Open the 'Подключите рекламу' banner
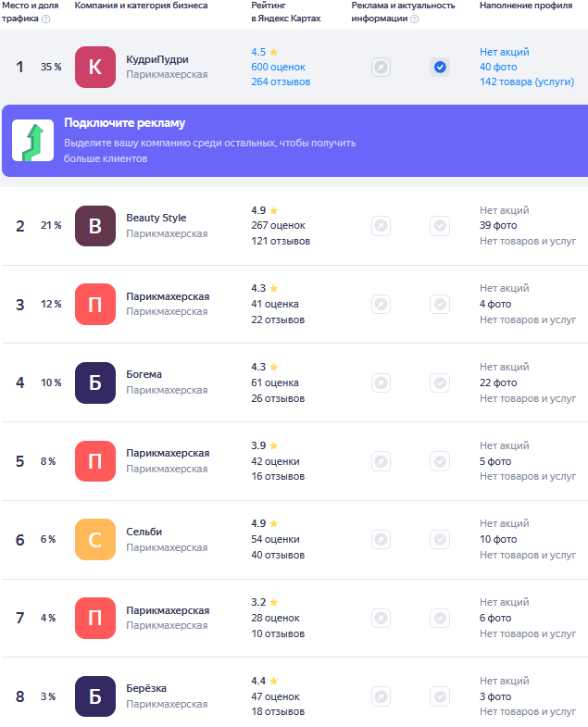 (x=295, y=141)
